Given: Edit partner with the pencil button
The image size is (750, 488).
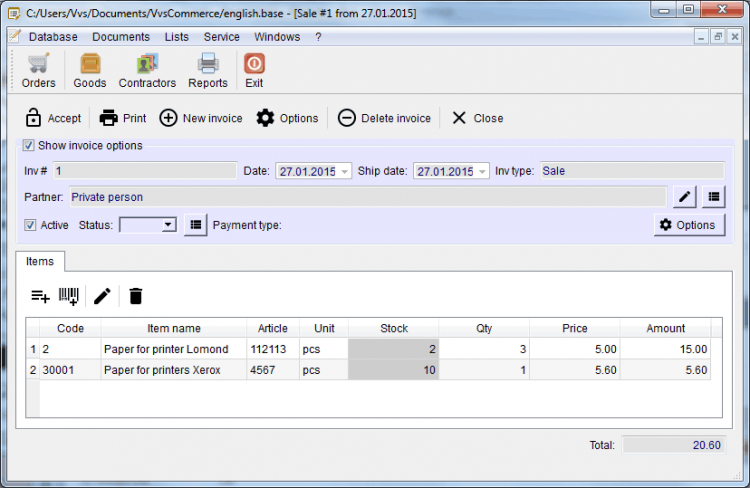Looking at the screenshot, I should pyautogui.click(x=684, y=197).
